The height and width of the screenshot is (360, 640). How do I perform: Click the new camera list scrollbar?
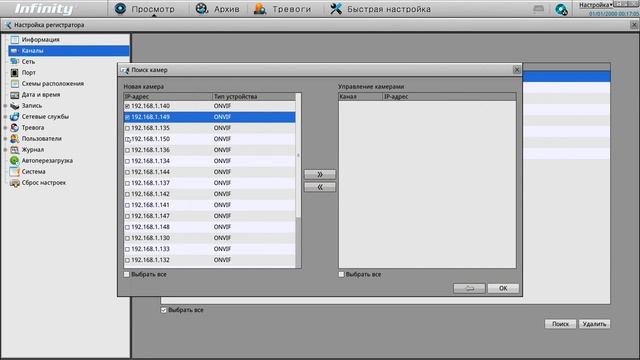pos(298,155)
